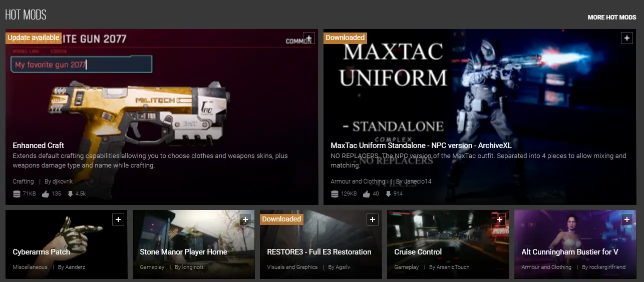Open RESTORE3 - Full E3 Restoration title
The image size is (644, 282).
point(319,251)
